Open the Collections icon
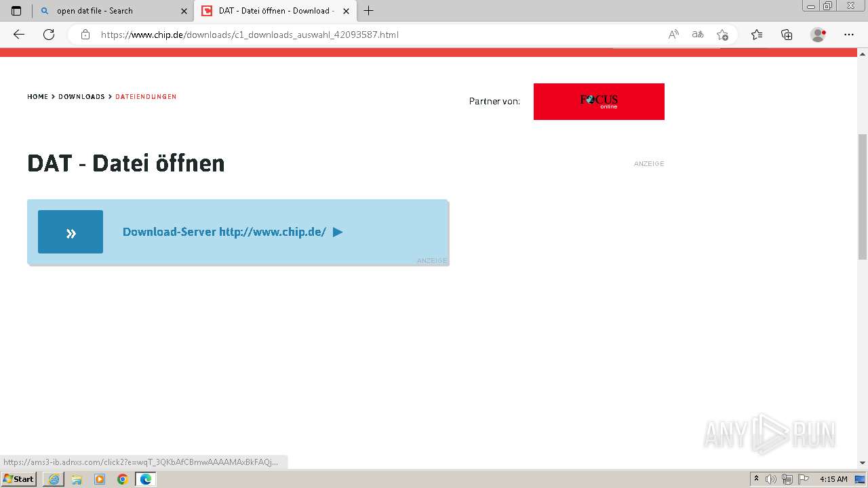The height and width of the screenshot is (488, 868). pyautogui.click(x=787, y=35)
